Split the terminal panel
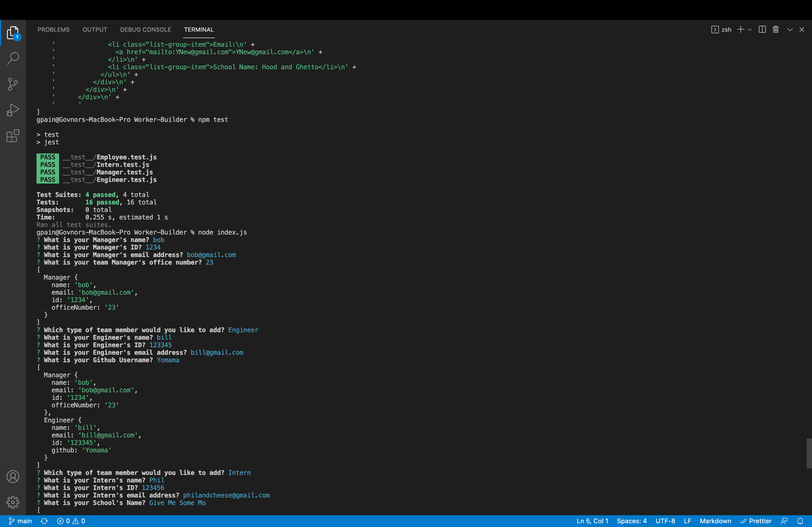Image resolution: width=812 pixels, height=527 pixels. tap(762, 30)
